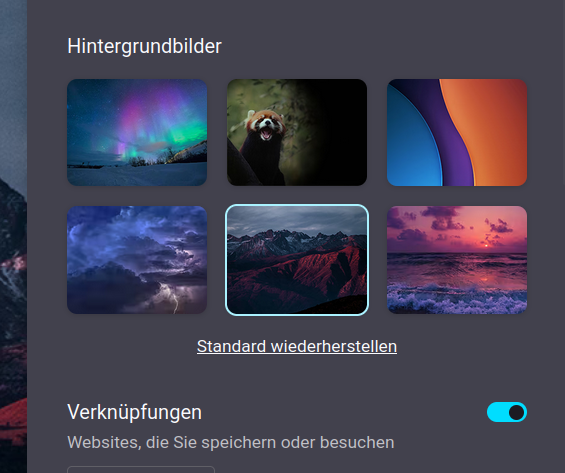
Task: Pick the abstract blue-purple-orange wallpaper
Action: [x=457, y=132]
